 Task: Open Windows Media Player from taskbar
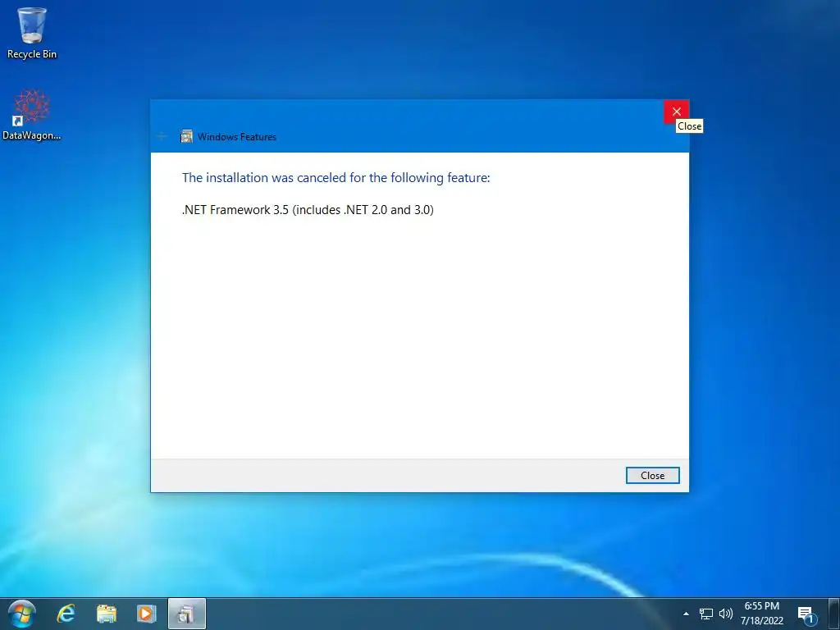point(146,614)
